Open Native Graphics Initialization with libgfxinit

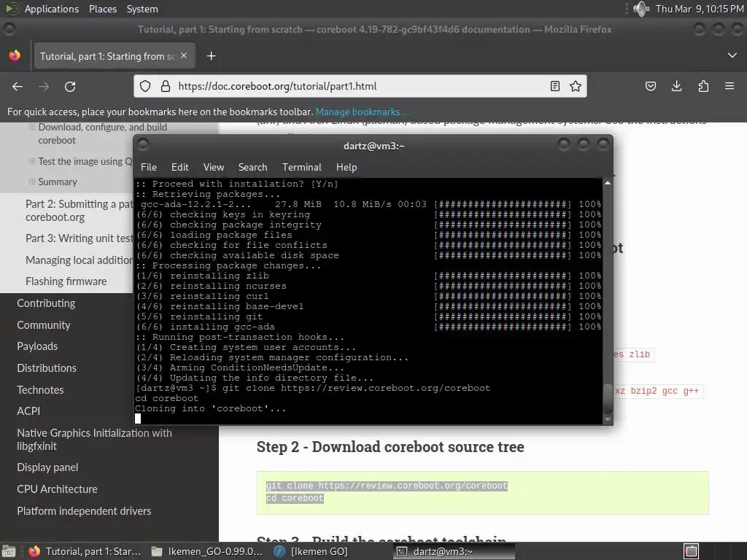point(94,440)
